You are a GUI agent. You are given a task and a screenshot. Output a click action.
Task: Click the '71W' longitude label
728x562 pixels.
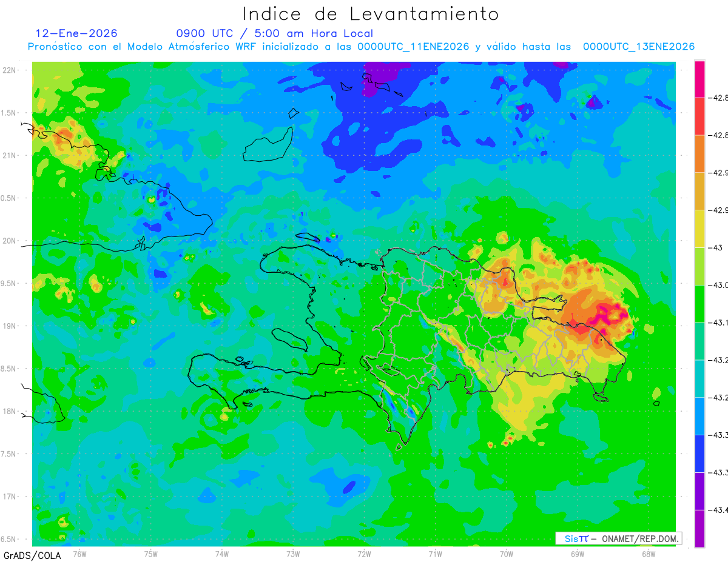(435, 553)
